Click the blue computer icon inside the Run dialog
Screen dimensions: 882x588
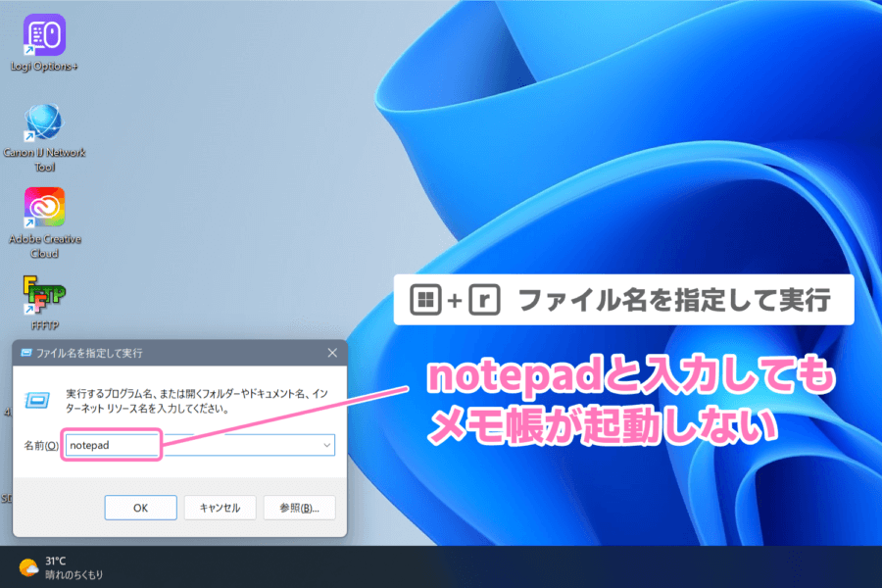click(37, 399)
